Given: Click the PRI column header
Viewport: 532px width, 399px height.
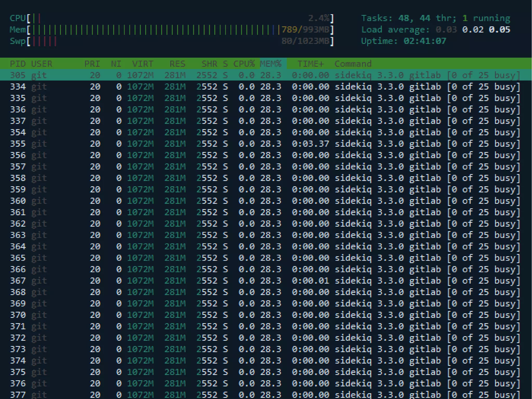Looking at the screenshot, I should [x=92, y=64].
